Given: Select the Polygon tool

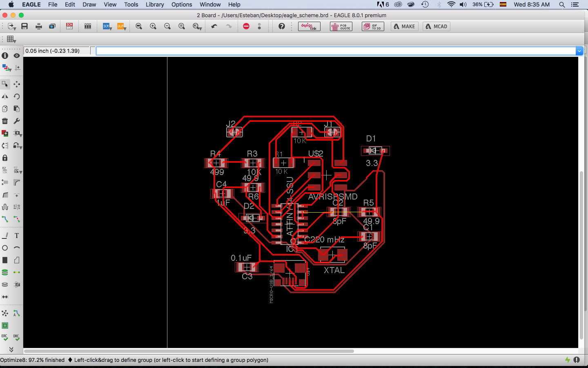Looking at the screenshot, I should point(17,260).
